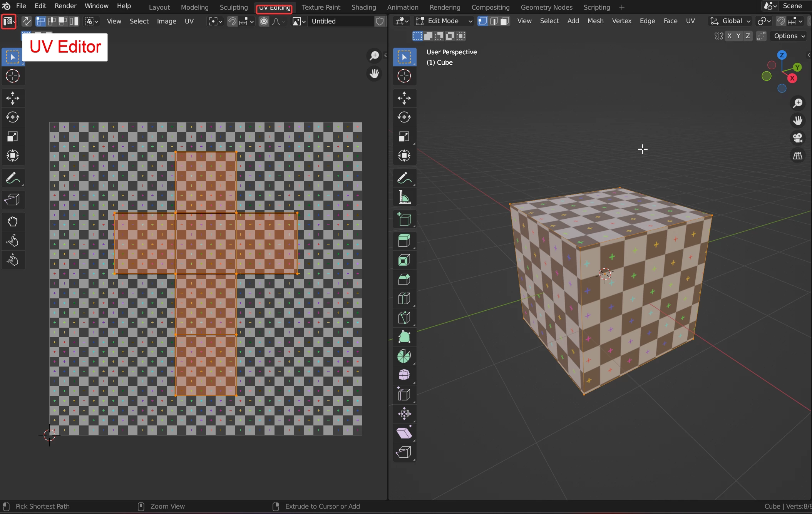Choose the Knife tool in 3D viewport
The height and width of the screenshot is (514, 812).
pyautogui.click(x=404, y=318)
